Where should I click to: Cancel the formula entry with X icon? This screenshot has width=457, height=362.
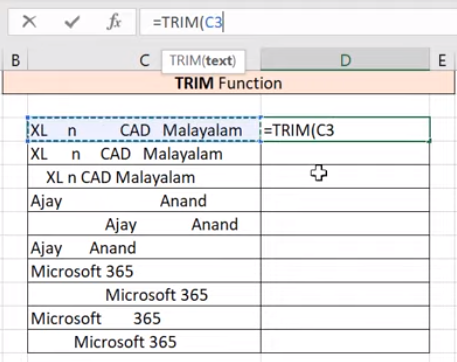[x=29, y=22]
